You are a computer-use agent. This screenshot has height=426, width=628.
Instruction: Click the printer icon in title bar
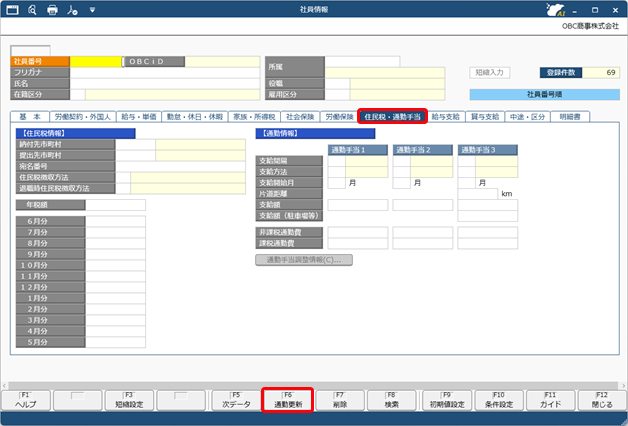pyautogui.click(x=51, y=9)
